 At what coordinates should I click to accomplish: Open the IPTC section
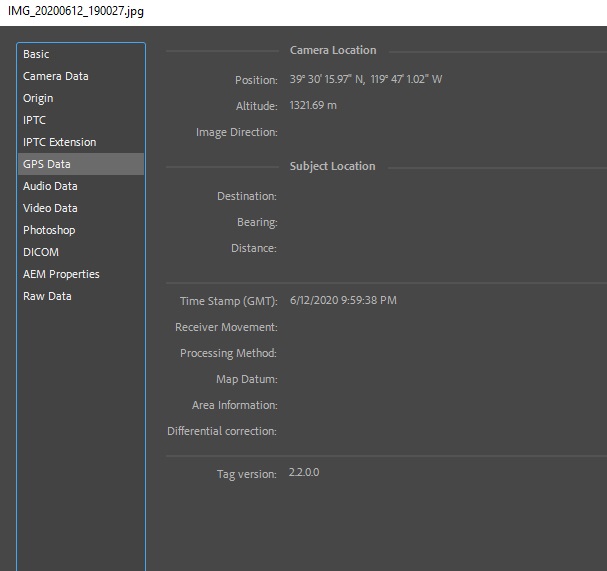tap(35, 120)
